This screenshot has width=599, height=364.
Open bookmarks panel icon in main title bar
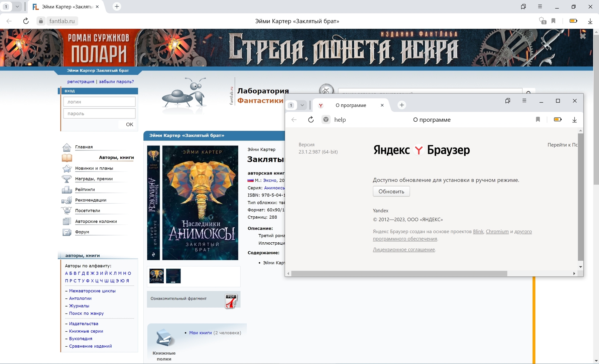523,6
